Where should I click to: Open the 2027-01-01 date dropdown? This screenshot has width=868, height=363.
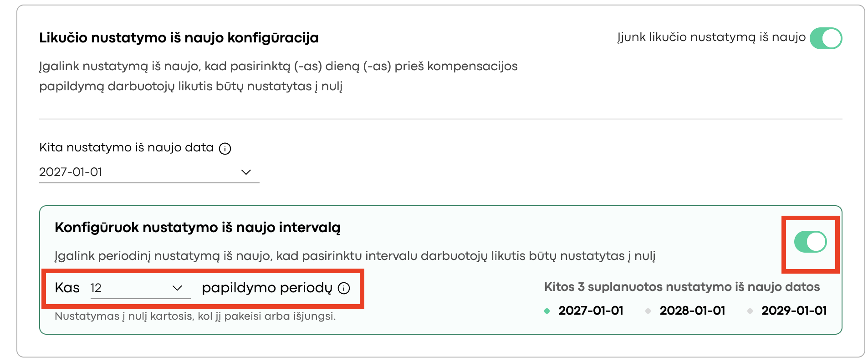[149, 172]
